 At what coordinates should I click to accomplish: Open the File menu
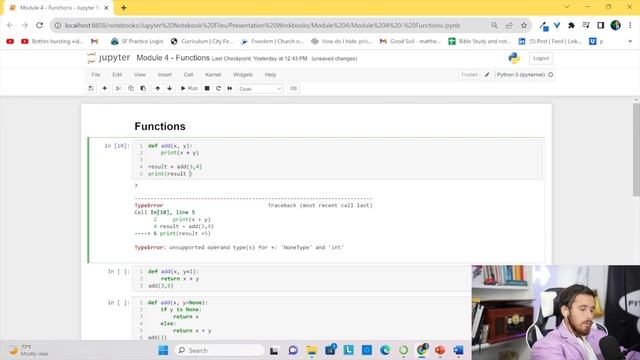(96, 75)
